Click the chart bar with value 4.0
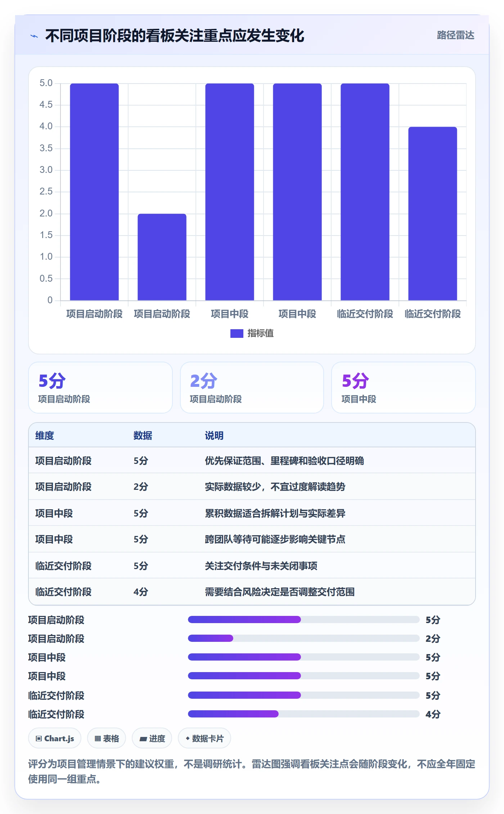The width and height of the screenshot is (504, 814). click(x=433, y=214)
